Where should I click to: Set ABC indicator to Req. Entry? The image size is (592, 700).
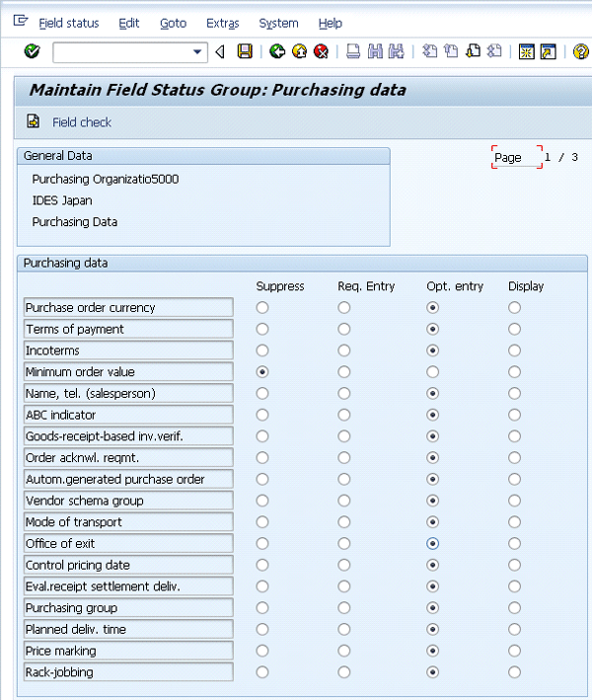point(344,415)
